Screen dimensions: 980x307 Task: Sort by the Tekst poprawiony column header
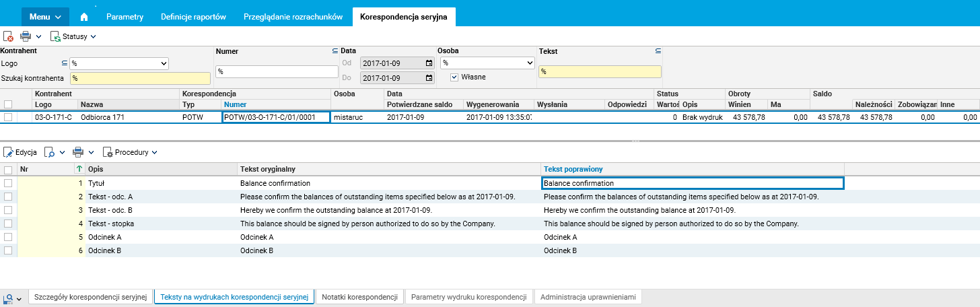pos(693,168)
